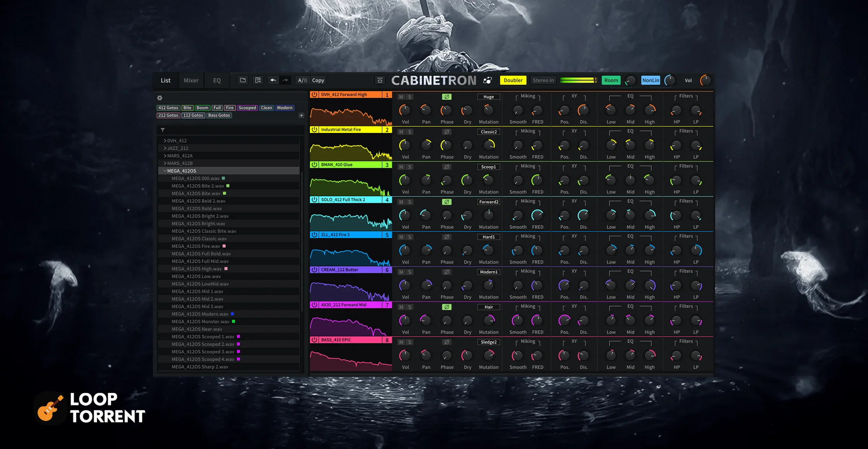868x449 pixels.
Task: Switch to the EQ tab
Action: [217, 80]
